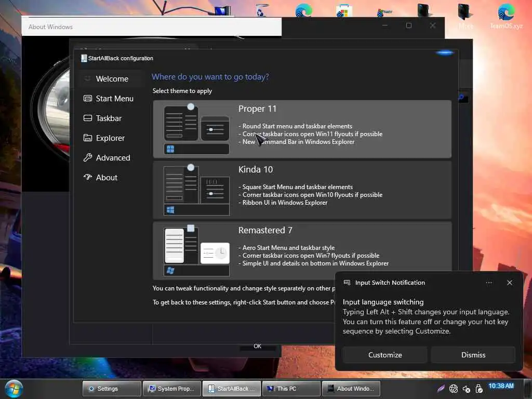The height and width of the screenshot is (399, 532).
Task: Open the 10:38 AM clock flyout
Action: point(501,386)
